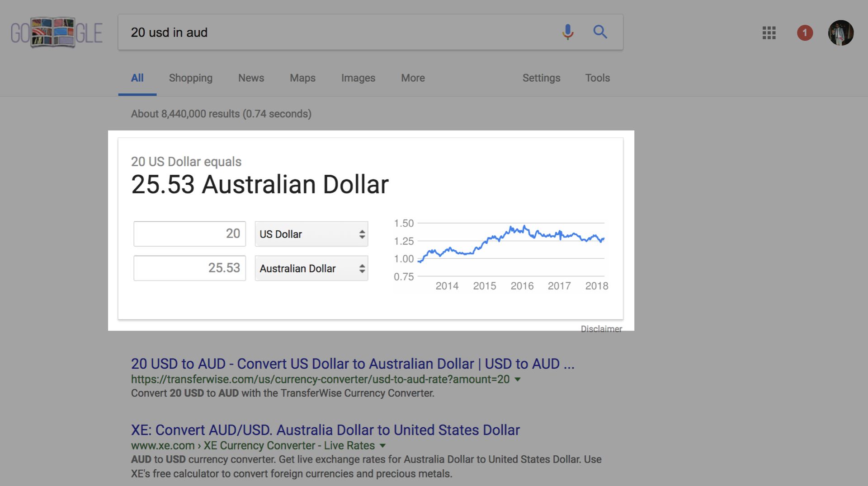Click the profile avatar picture
Image resolution: width=868 pixels, height=486 pixels.
[841, 33]
